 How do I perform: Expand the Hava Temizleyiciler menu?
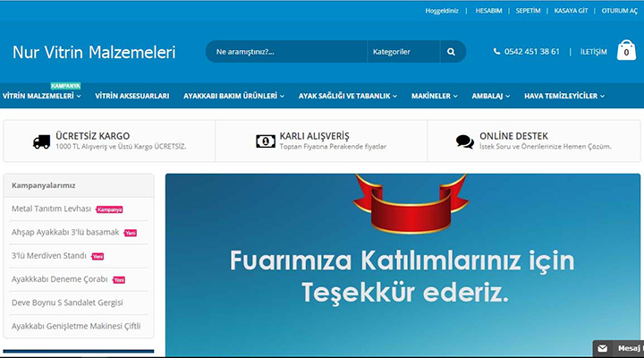click(x=563, y=96)
